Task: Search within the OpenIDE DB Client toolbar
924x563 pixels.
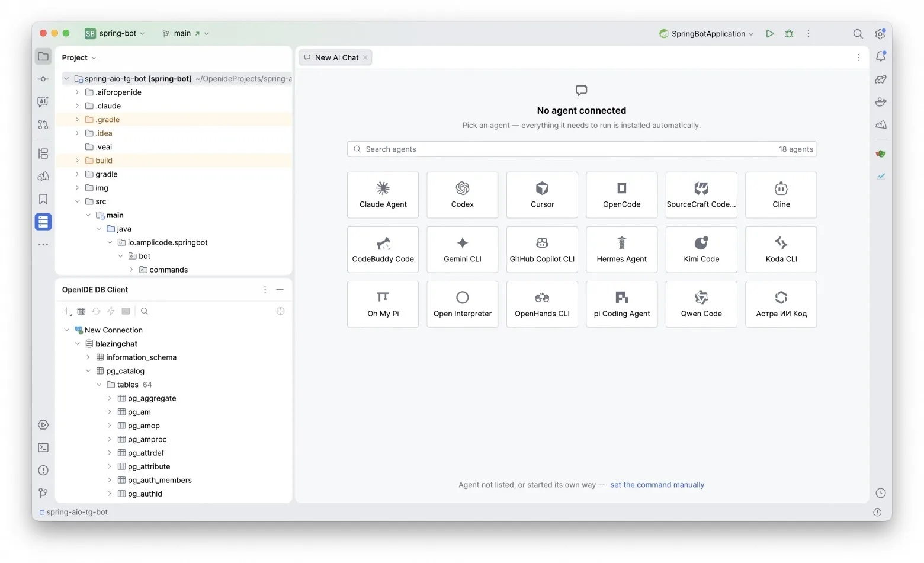Action: [x=145, y=311]
